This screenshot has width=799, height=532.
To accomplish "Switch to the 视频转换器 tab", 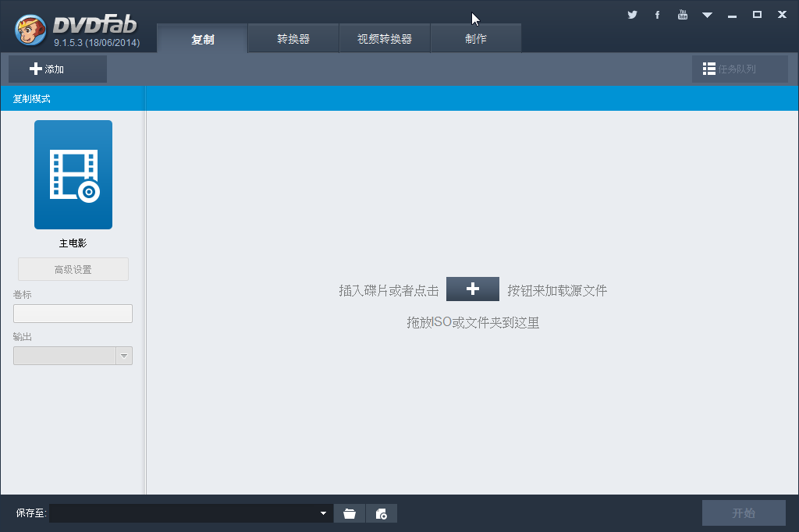I will click(385, 39).
